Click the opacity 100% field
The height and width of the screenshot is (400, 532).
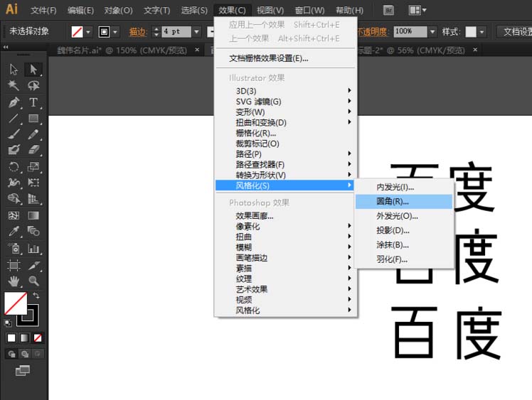(410, 32)
